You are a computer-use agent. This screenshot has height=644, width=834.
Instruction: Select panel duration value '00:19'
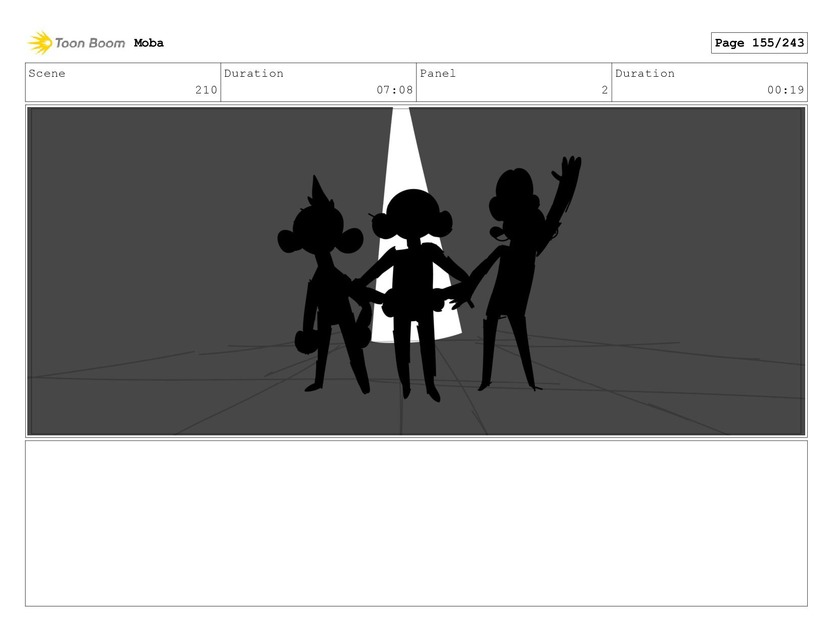point(785,90)
